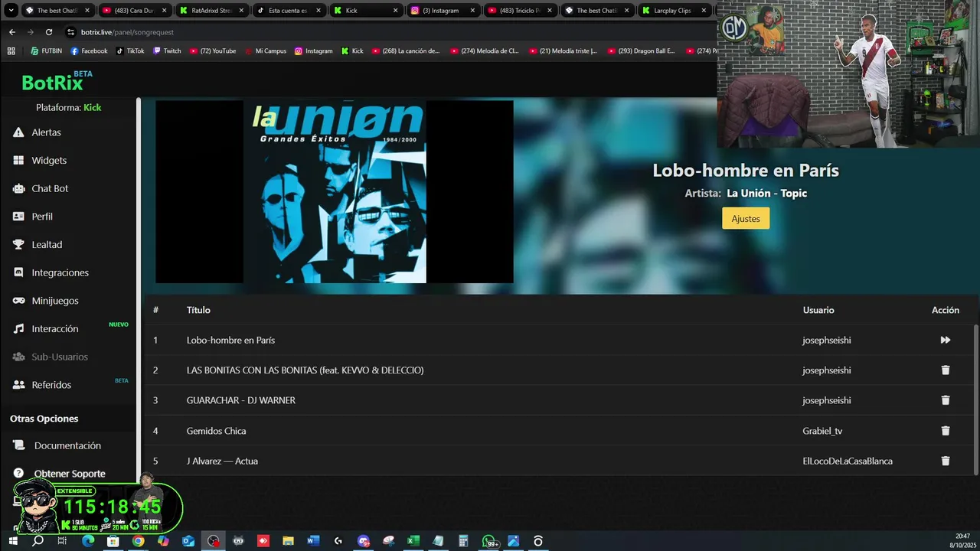The height and width of the screenshot is (551, 980).
Task: Delete LAS BONITAS CON LAS BONITAS from queue
Action: (945, 370)
